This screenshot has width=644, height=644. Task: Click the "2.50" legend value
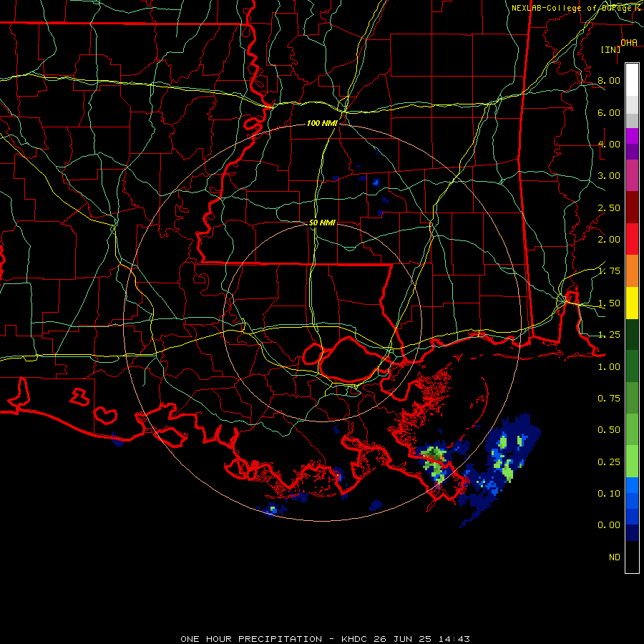[x=609, y=208]
